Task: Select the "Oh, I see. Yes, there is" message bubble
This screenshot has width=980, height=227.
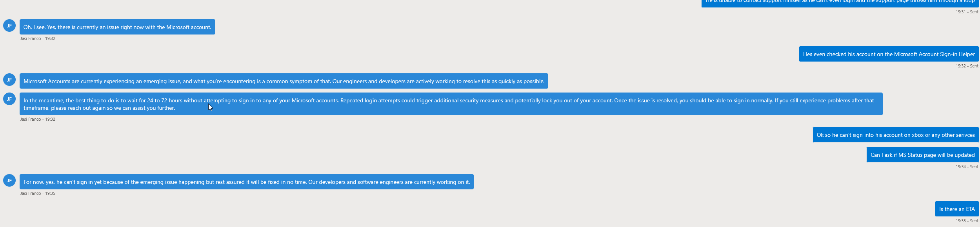Action: click(x=117, y=27)
